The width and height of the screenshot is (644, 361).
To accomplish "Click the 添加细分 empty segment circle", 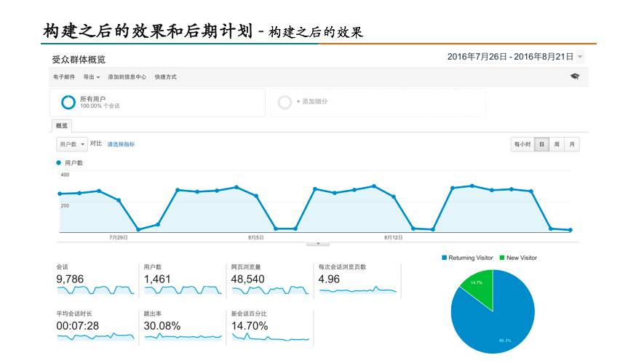I will (x=285, y=103).
